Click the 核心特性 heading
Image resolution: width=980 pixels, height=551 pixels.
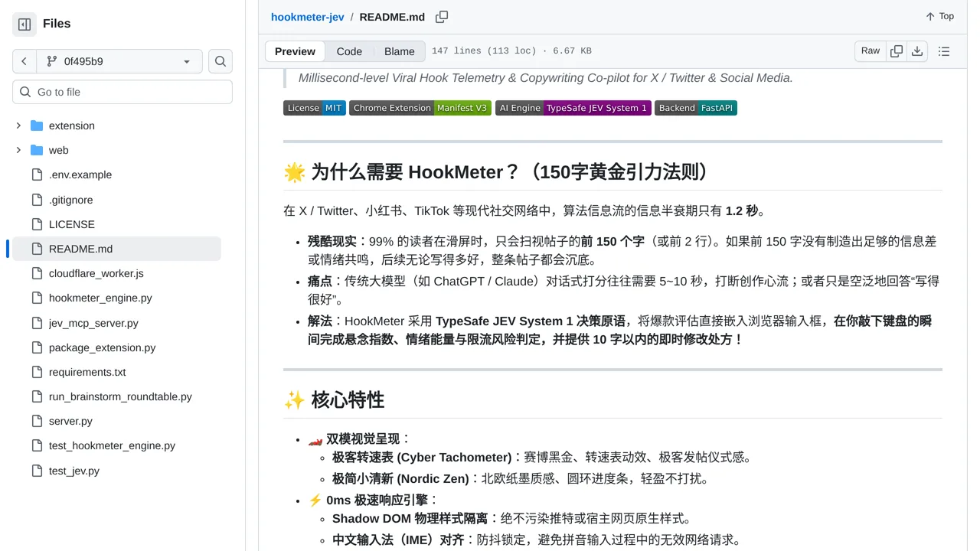tap(334, 399)
